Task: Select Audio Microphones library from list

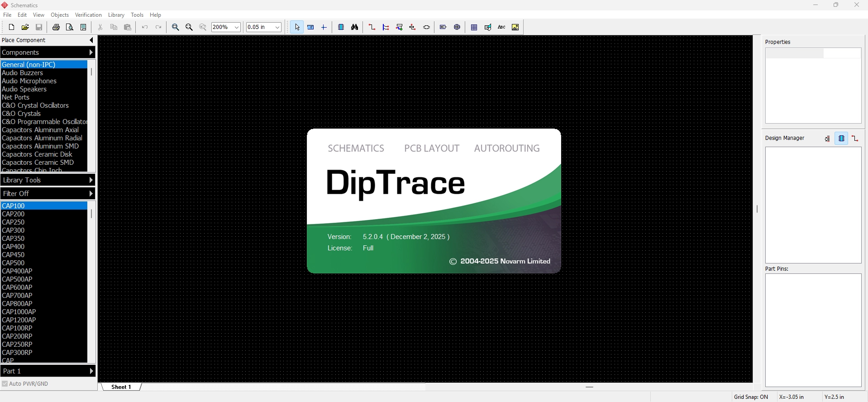Action: pos(29,81)
